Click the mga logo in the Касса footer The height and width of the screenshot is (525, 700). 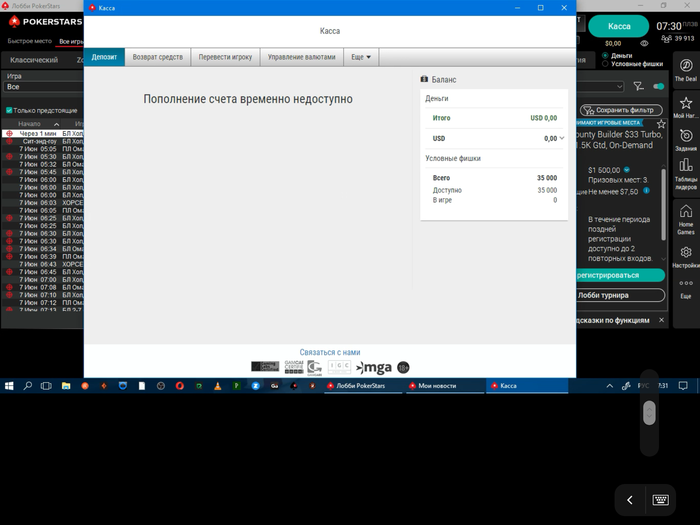click(x=374, y=367)
